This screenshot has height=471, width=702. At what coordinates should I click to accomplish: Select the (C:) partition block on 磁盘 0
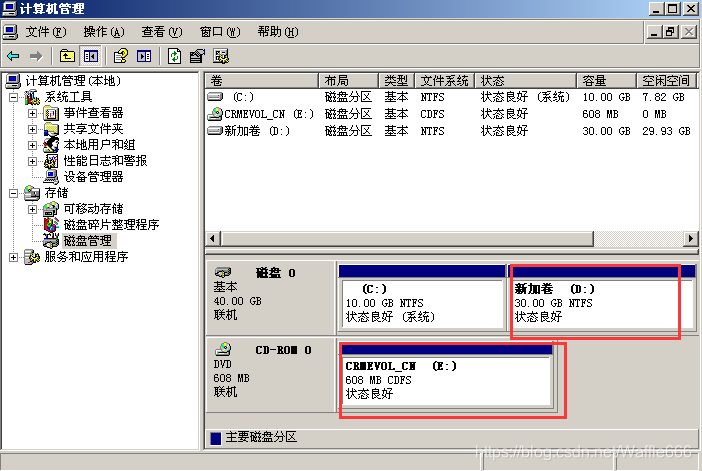(x=422, y=298)
